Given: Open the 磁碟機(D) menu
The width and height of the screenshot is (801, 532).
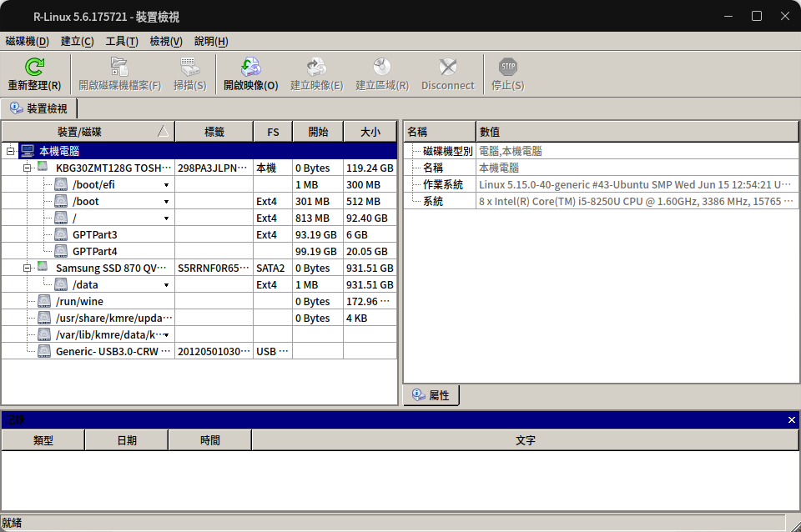Looking at the screenshot, I should click(x=27, y=42).
